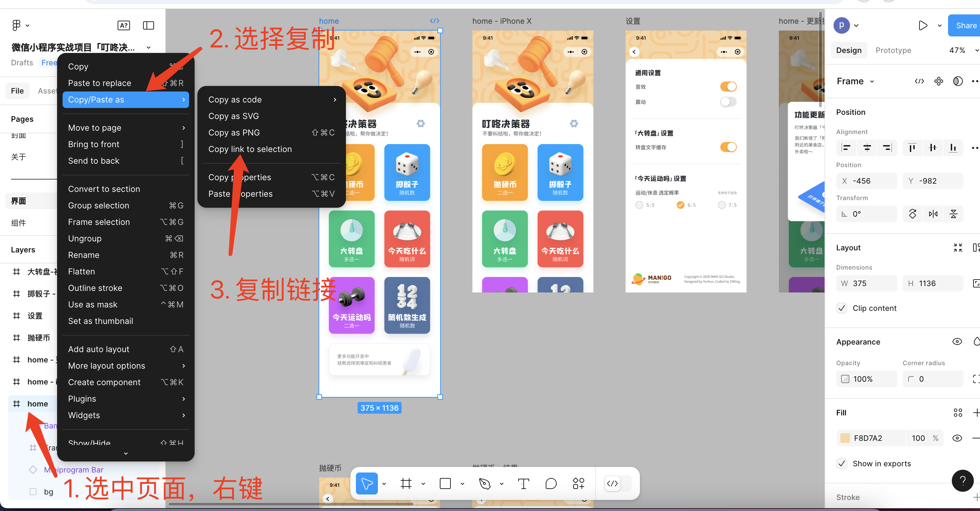
Task: Hide the F8D7A2 fill with eye icon
Action: pyautogui.click(x=957, y=438)
